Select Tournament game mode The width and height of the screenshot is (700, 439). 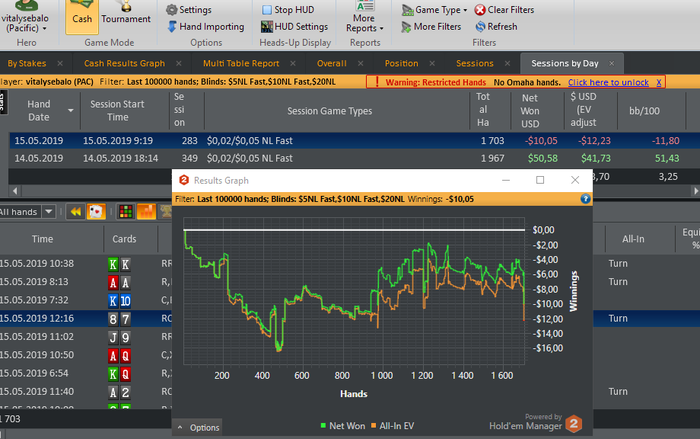point(126,13)
